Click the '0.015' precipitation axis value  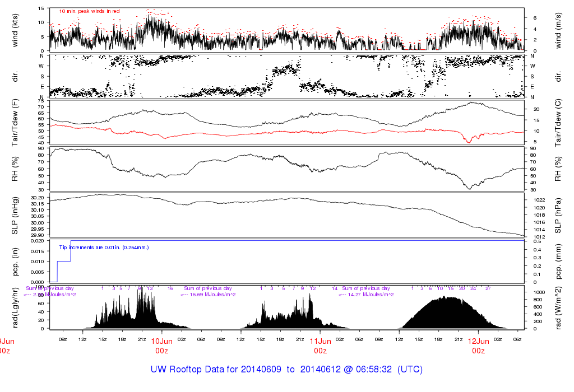click(38, 251)
